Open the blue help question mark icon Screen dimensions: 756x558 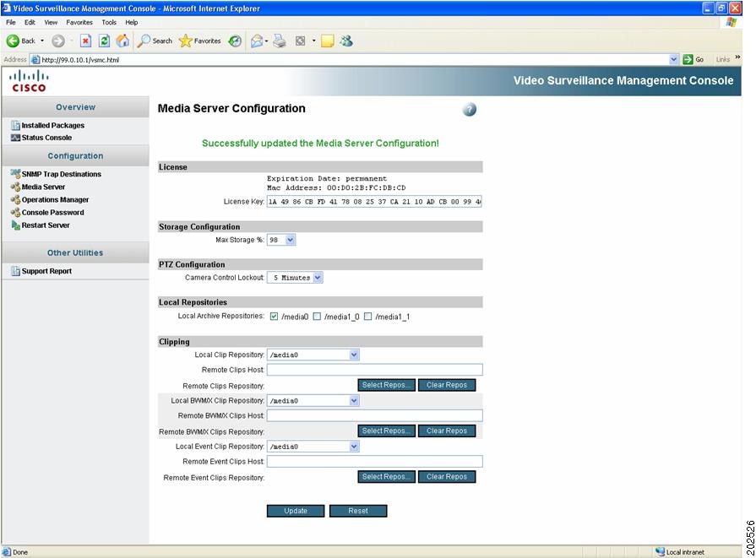pyautogui.click(x=469, y=110)
